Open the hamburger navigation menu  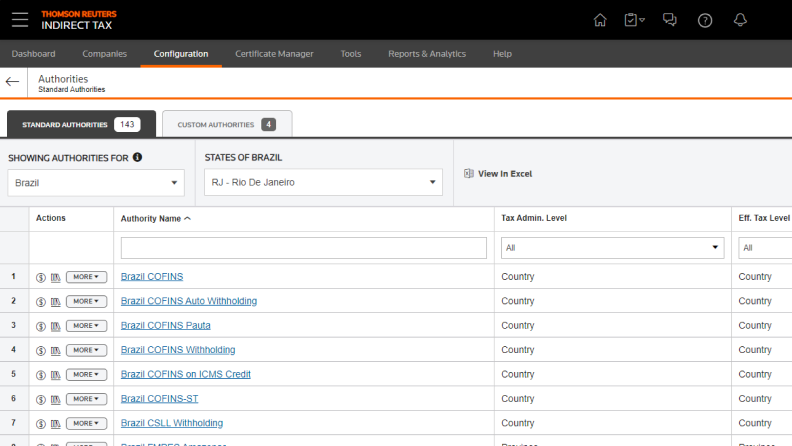click(x=20, y=19)
